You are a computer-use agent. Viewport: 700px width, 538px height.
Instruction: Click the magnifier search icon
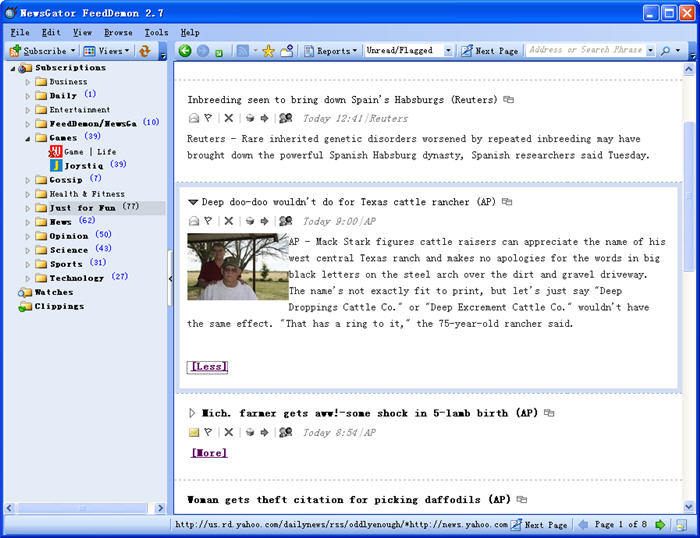point(665,51)
